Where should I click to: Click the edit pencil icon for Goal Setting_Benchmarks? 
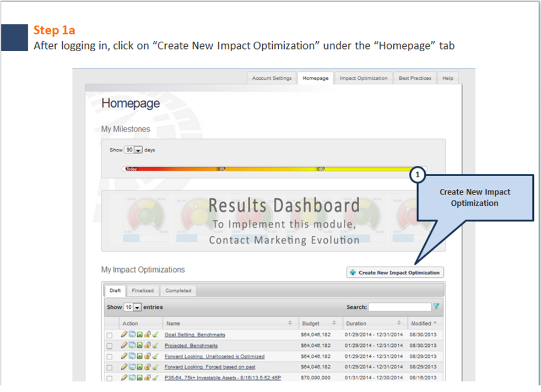click(x=125, y=335)
